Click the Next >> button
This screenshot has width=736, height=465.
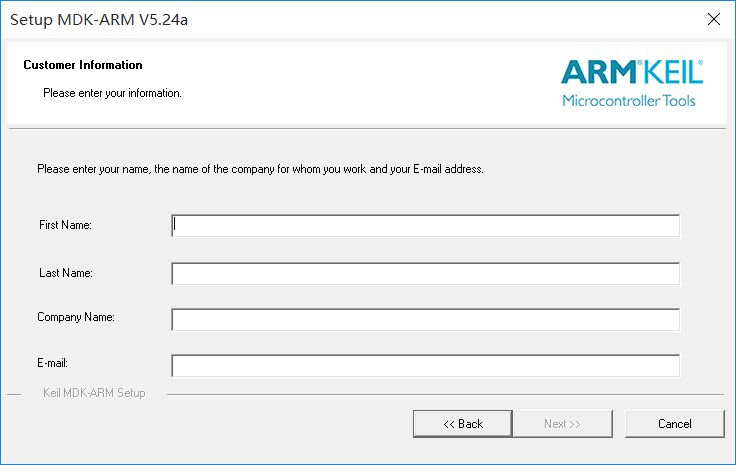point(563,424)
